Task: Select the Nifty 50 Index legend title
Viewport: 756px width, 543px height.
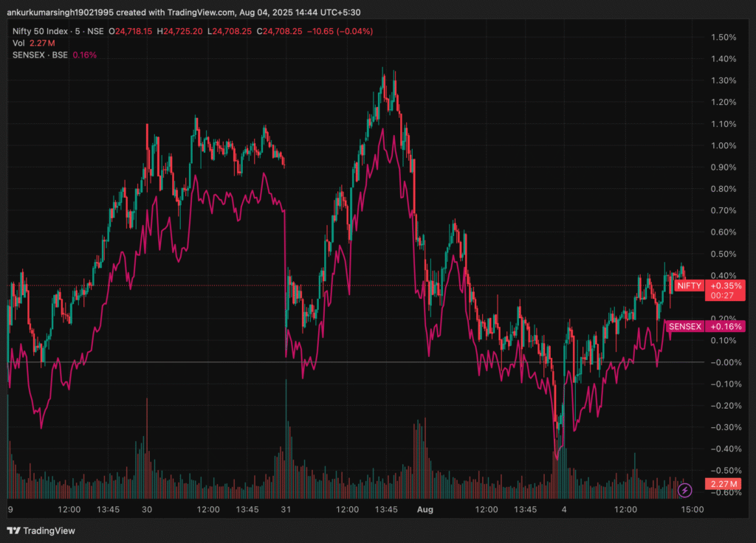Action: click(44, 32)
